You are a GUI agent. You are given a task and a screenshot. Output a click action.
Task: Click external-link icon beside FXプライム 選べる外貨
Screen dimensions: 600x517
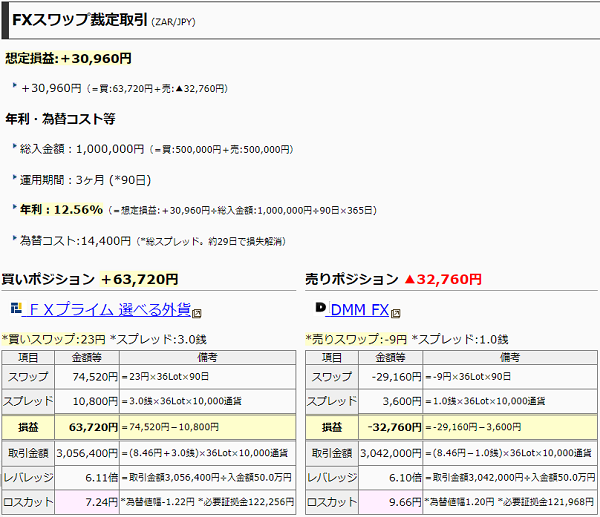click(x=197, y=313)
